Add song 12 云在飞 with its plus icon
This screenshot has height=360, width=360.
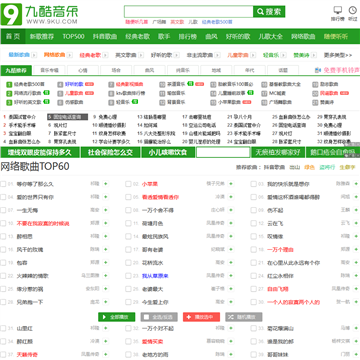click(x=356, y=223)
